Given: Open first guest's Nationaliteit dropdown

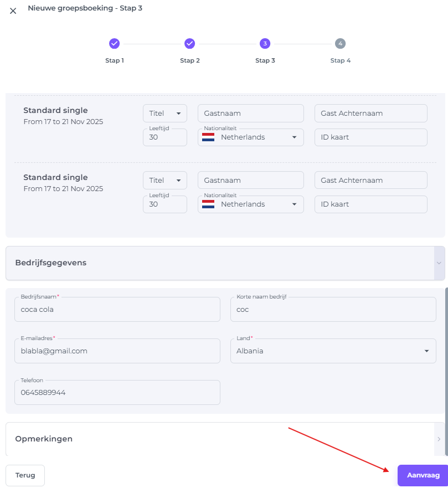Looking at the screenshot, I should [250, 137].
